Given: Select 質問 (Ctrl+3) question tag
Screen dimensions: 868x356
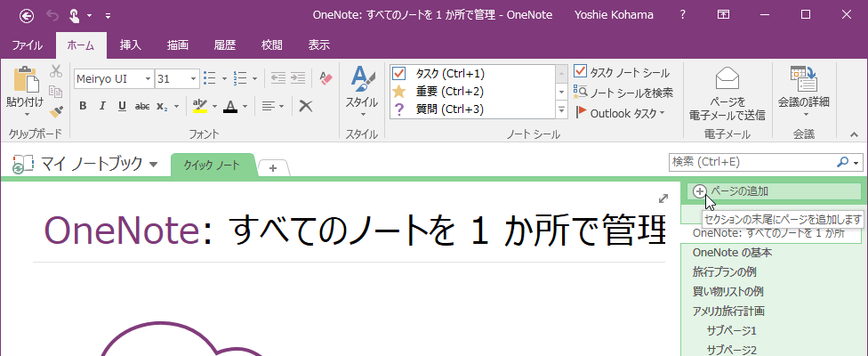Looking at the screenshot, I should [471, 109].
